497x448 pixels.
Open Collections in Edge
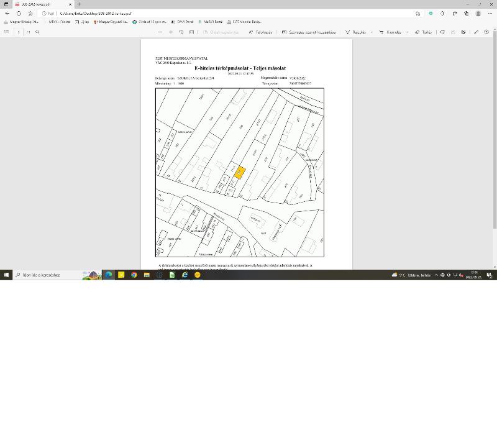coord(467,13)
